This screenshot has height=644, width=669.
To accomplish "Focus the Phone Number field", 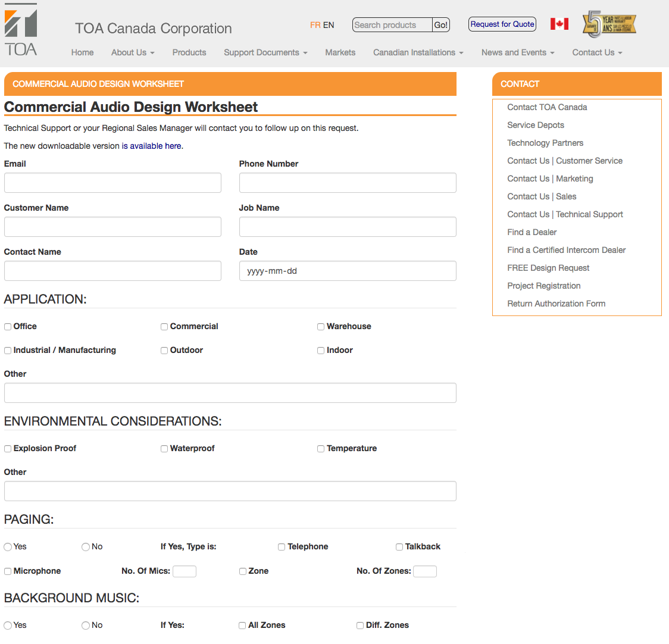I will point(348,183).
